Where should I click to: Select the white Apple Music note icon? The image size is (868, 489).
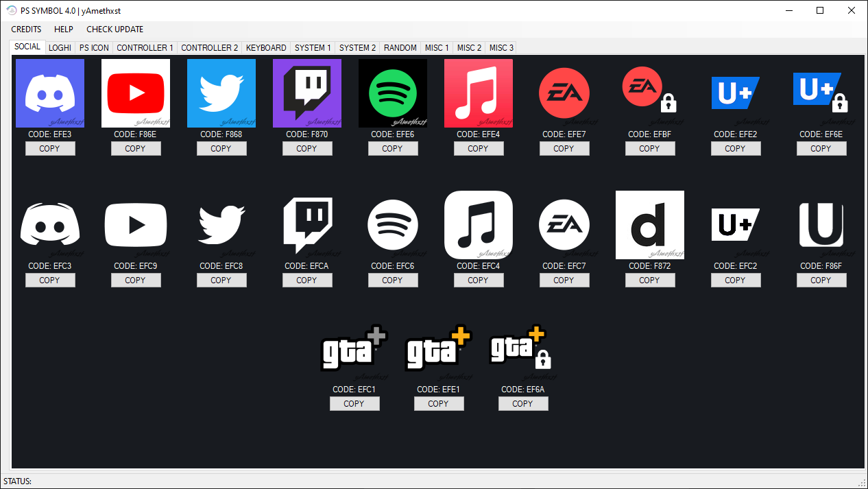click(479, 225)
